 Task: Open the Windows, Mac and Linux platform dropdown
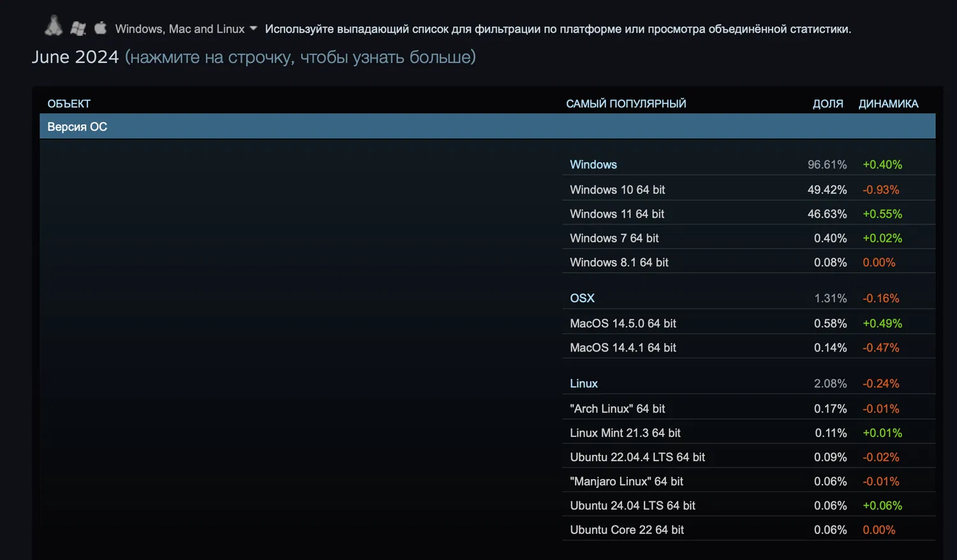point(186,29)
